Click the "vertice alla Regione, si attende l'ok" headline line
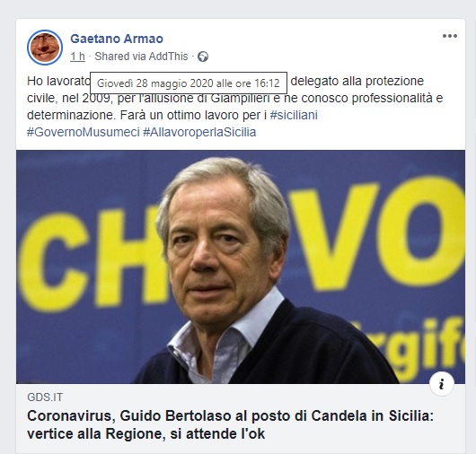 tap(146, 434)
